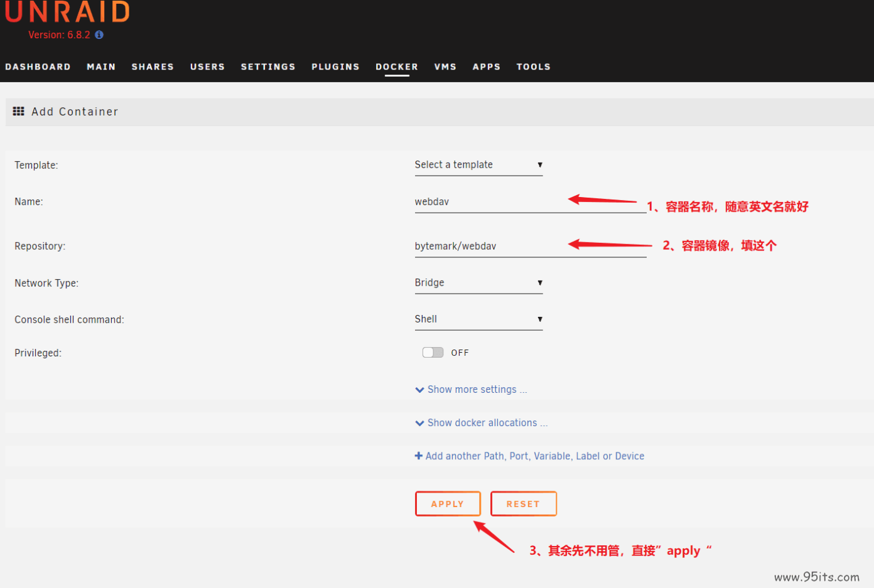
Task: Click the Add Container grid icon
Action: (19, 111)
